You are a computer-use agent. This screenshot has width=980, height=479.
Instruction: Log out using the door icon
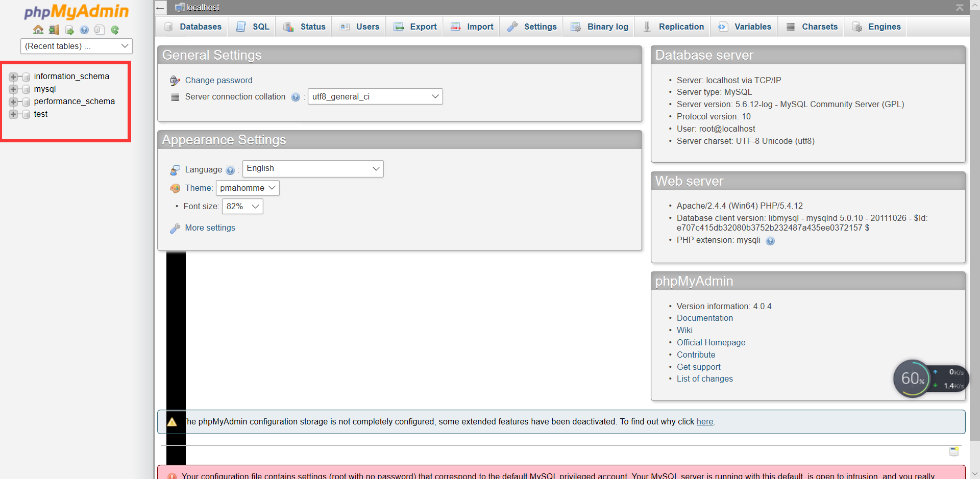[x=54, y=30]
